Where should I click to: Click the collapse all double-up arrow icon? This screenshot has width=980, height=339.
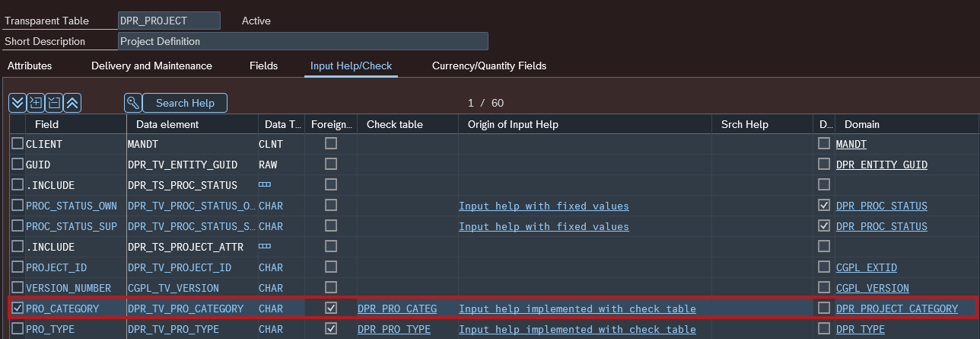(72, 103)
